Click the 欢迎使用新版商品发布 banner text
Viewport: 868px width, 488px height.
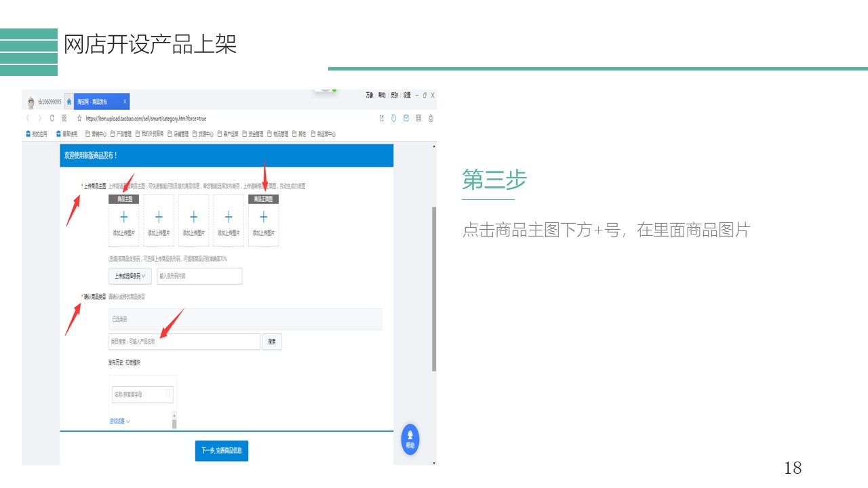pyautogui.click(x=91, y=156)
